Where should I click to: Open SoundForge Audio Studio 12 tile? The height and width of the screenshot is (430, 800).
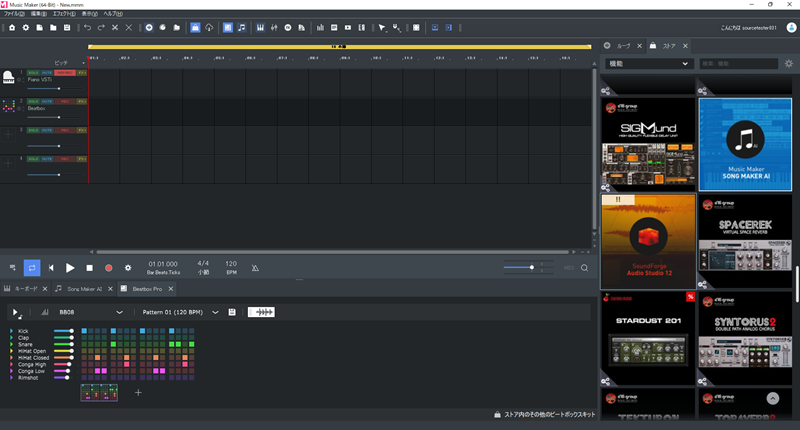[x=648, y=241]
